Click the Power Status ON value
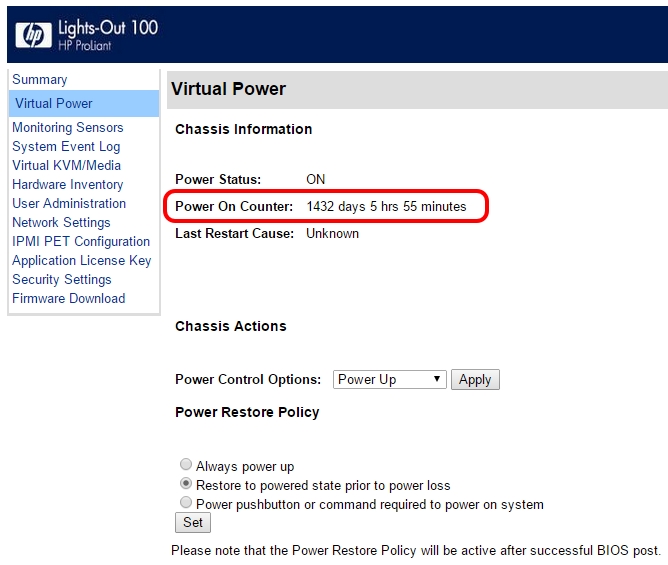The width and height of the screenshot is (668, 565). coord(316,179)
